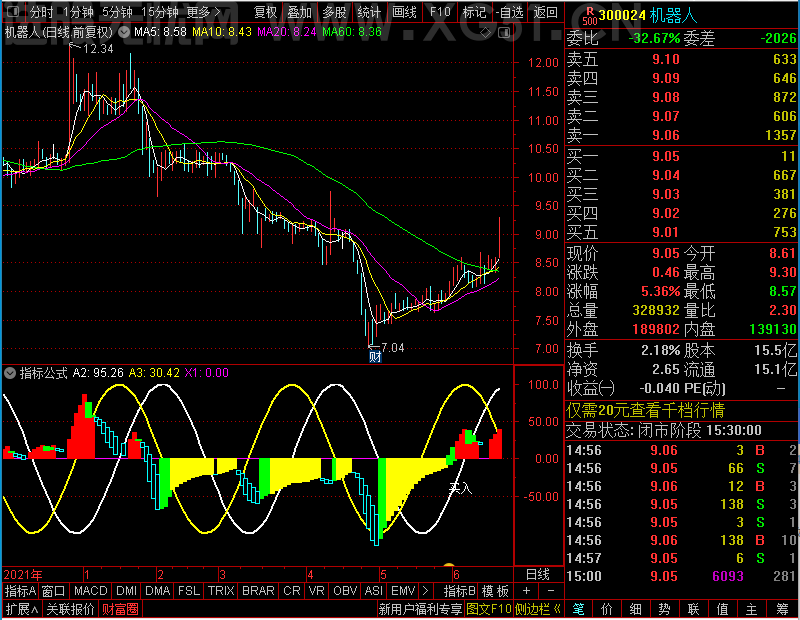Switch indicator to TRIX
Image resolution: width=800 pixels, height=620 pixels.
(221, 591)
